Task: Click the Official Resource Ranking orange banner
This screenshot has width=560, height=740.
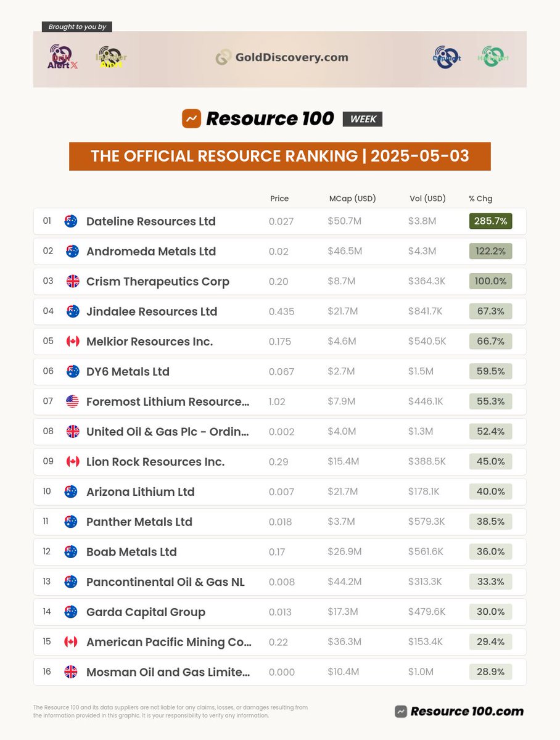Action: click(280, 156)
